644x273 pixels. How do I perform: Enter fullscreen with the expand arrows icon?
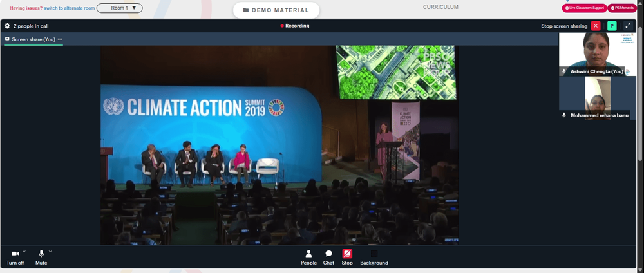(x=628, y=26)
